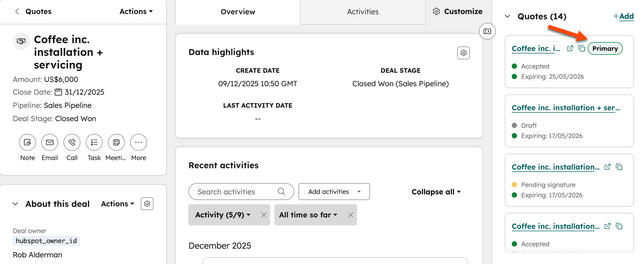Start a Call using the phone icon
Viewport: 644px width, 264px height.
(72, 142)
